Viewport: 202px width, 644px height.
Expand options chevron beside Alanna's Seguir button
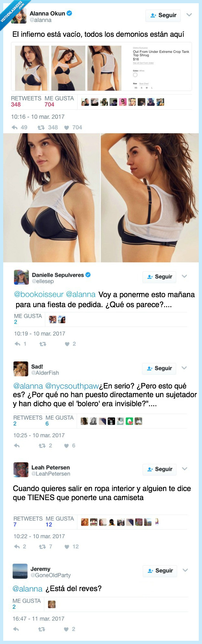click(x=189, y=15)
